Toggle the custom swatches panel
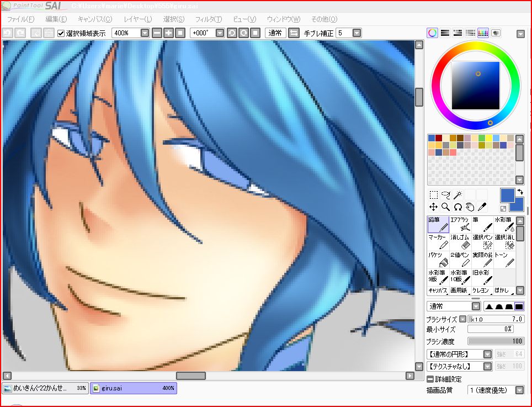This screenshot has width=532, height=407. pos(483,33)
